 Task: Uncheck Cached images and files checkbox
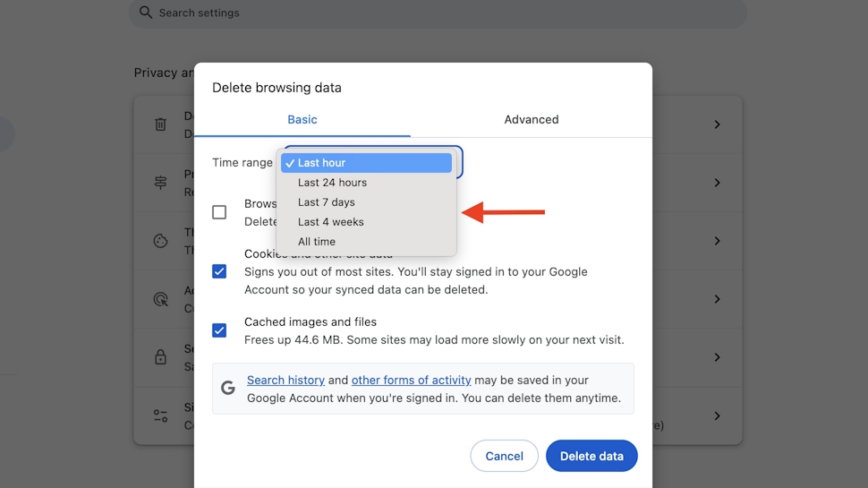(219, 330)
